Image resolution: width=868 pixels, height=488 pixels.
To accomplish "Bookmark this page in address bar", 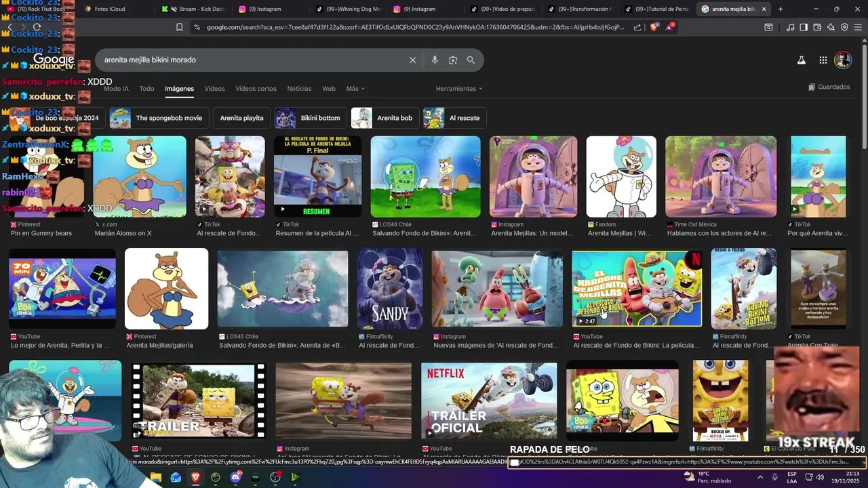I will tap(179, 27).
